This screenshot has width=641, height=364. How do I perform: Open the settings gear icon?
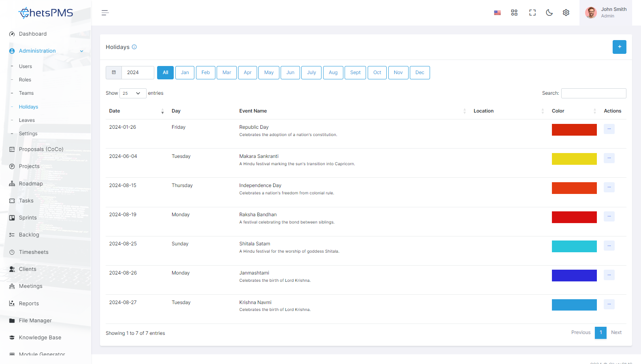566,13
